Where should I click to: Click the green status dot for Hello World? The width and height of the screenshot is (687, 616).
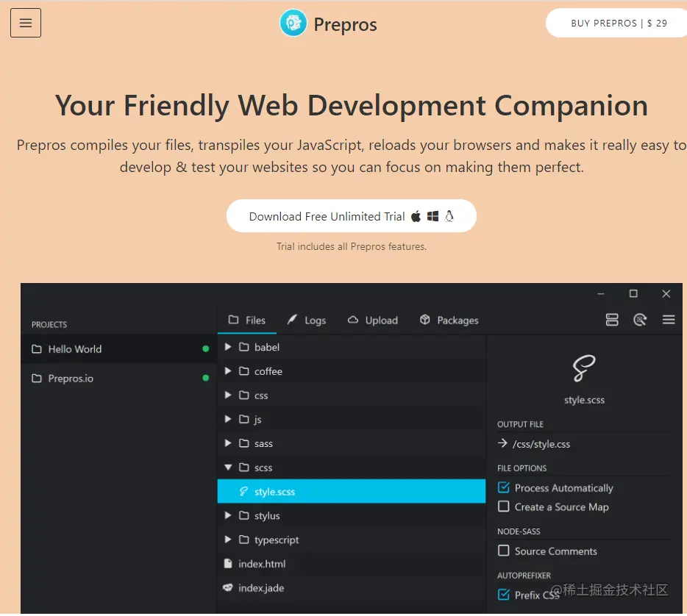pyautogui.click(x=205, y=349)
